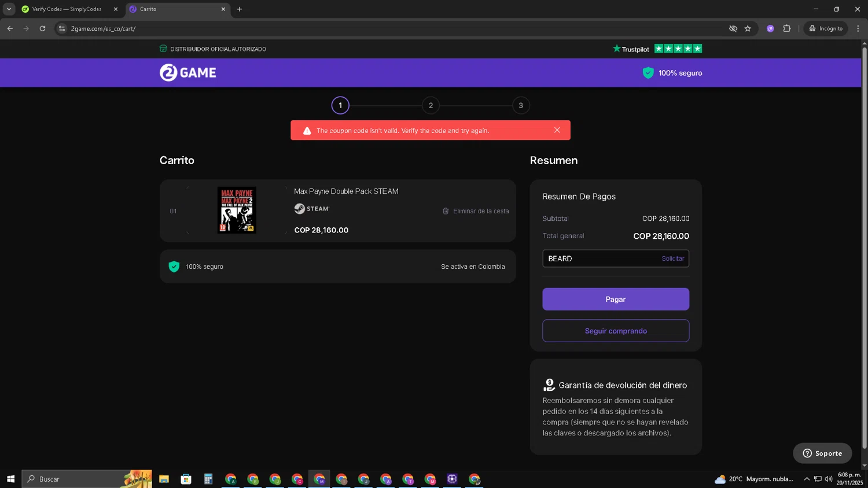868x488 pixels.
Task: Show hidden system tray icons chevron
Action: [x=807, y=479]
